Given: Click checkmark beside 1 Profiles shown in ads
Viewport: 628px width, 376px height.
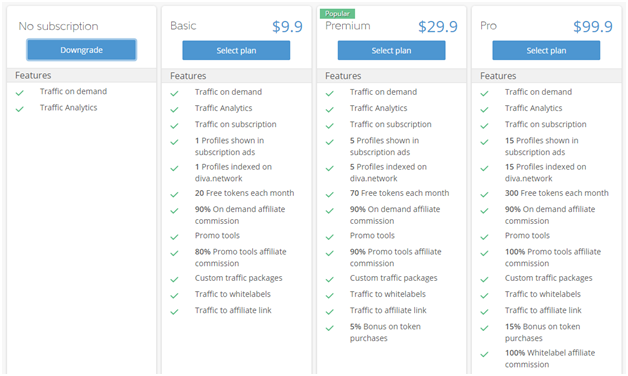Looking at the screenshot, I should (174, 142).
